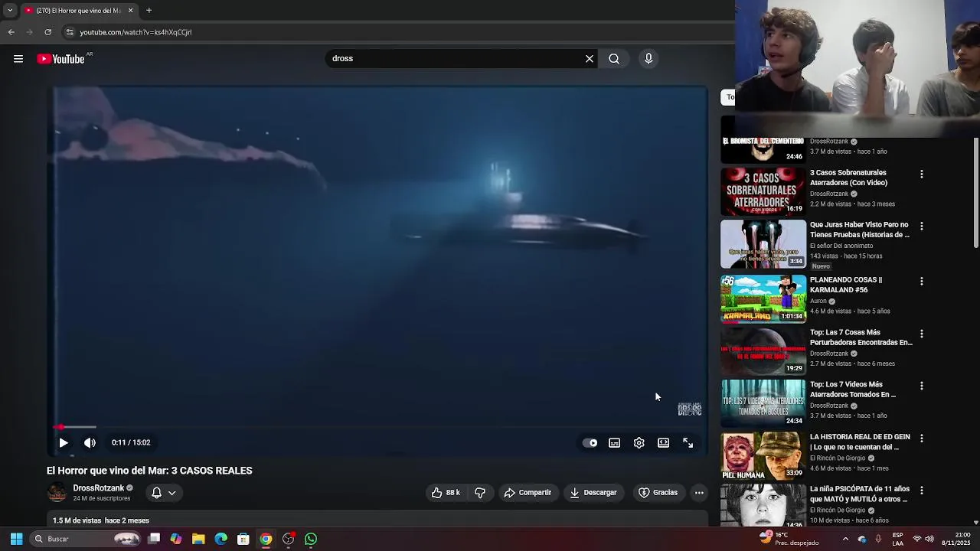Open menu for 'LA HISTORIA REAL DE ED GEIN'
The image size is (980, 551).
[x=922, y=439]
